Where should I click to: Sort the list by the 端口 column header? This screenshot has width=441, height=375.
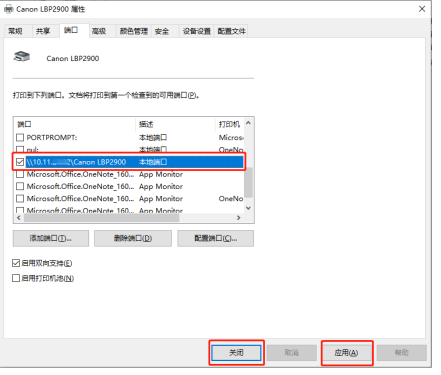[75, 124]
